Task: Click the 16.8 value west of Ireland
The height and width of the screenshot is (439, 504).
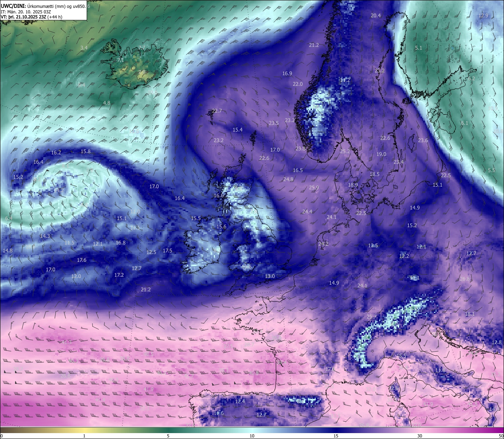Action: tap(120, 243)
